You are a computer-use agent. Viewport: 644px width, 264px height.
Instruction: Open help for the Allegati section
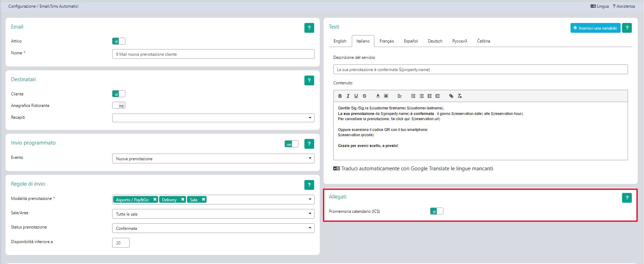coord(627,198)
